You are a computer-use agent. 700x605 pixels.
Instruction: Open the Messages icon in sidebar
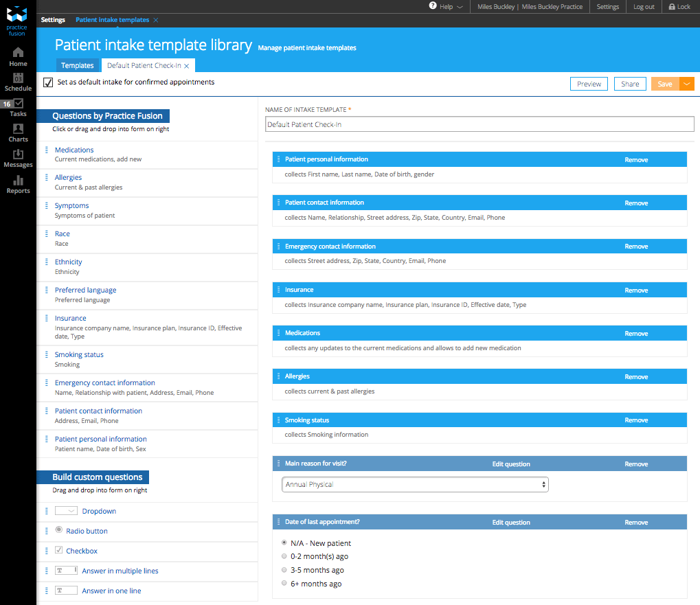click(18, 155)
